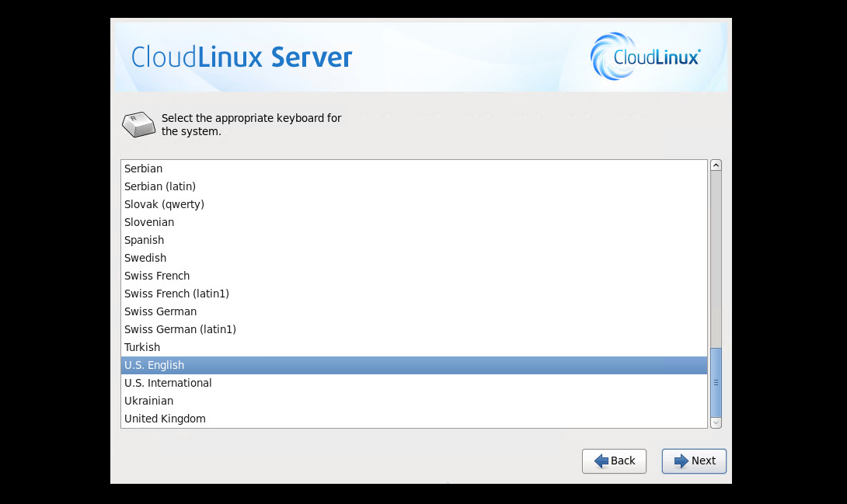Click the blue arrow on Next button

click(x=681, y=461)
